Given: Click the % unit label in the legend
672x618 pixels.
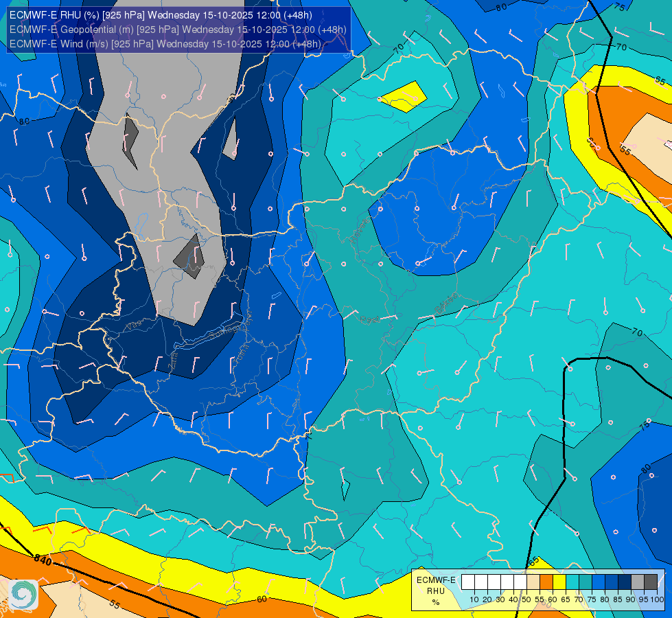Looking at the screenshot, I should tap(436, 602).
